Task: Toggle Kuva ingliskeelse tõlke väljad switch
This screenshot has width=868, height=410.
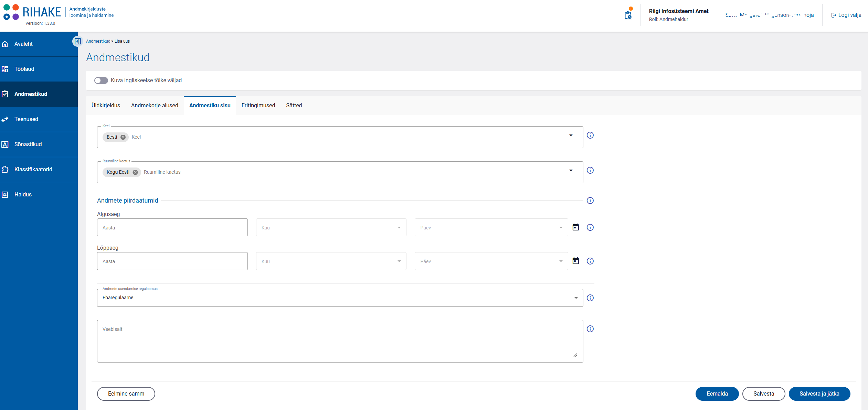Action: click(101, 80)
